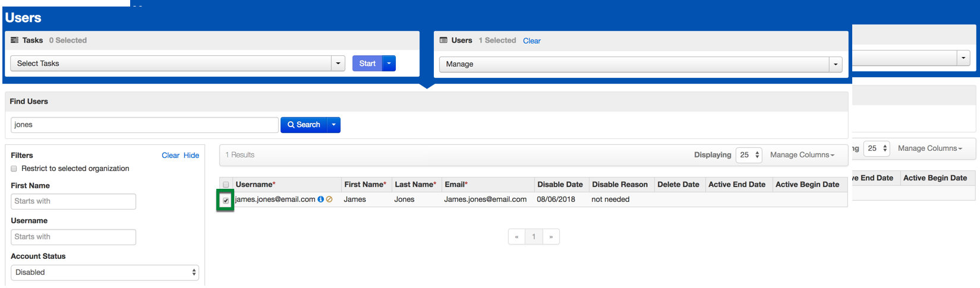
Task: Go to the next results page
Action: point(551,237)
